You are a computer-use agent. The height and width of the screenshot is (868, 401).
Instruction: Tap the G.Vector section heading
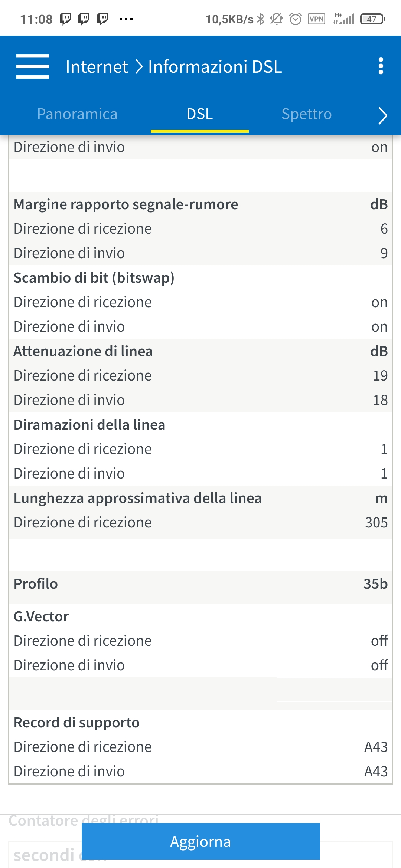pos(41,617)
